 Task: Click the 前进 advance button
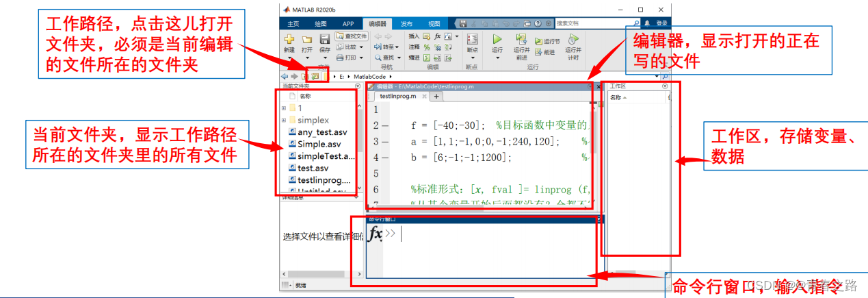coord(545,51)
